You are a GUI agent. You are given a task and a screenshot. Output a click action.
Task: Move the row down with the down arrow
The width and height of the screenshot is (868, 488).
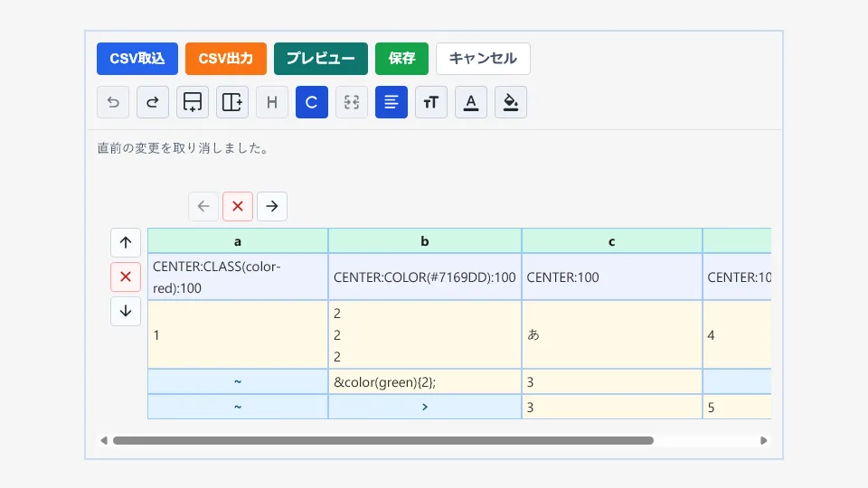[x=126, y=311]
